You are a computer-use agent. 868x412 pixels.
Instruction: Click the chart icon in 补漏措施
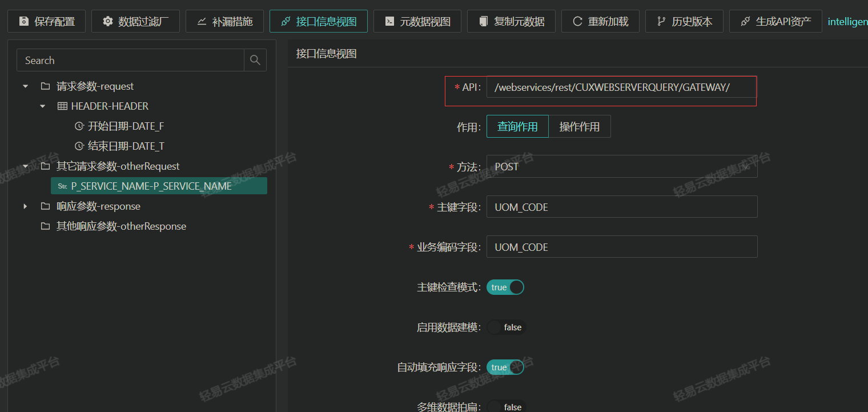tap(202, 21)
